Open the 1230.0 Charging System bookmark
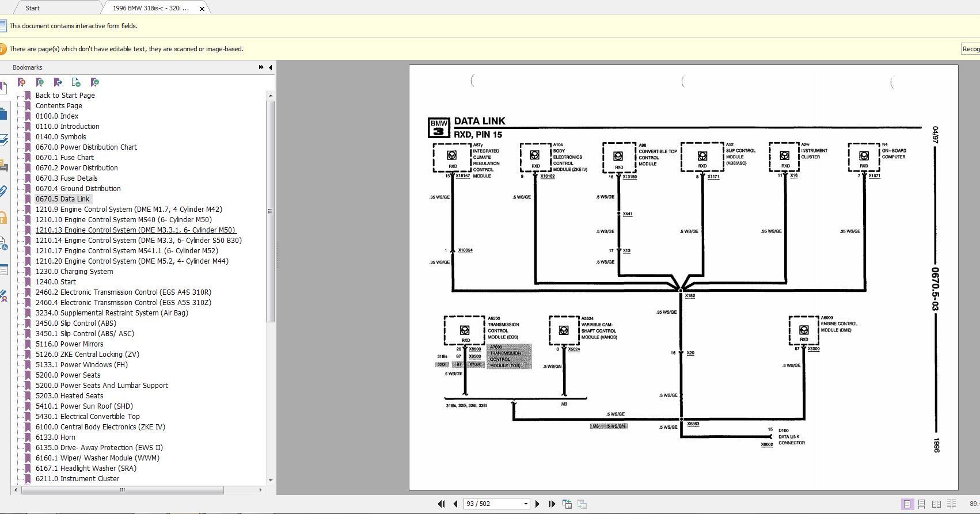980x514 pixels. click(74, 271)
